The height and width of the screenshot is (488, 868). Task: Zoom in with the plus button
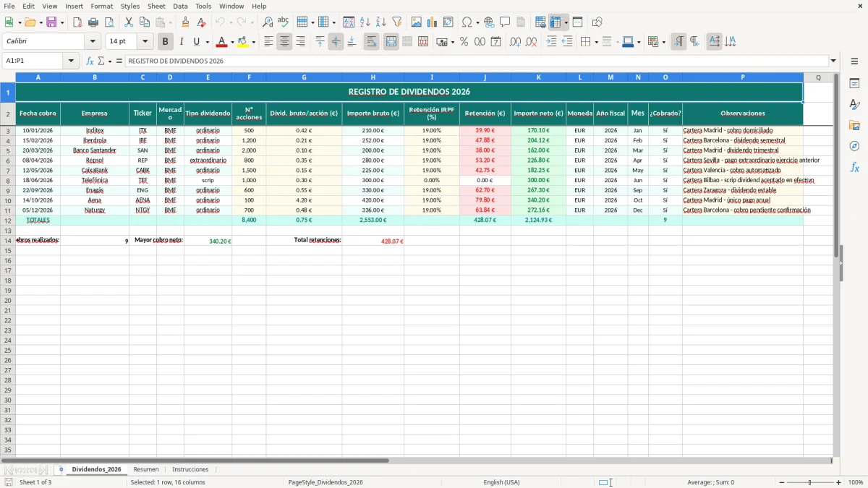pyautogui.click(x=838, y=482)
